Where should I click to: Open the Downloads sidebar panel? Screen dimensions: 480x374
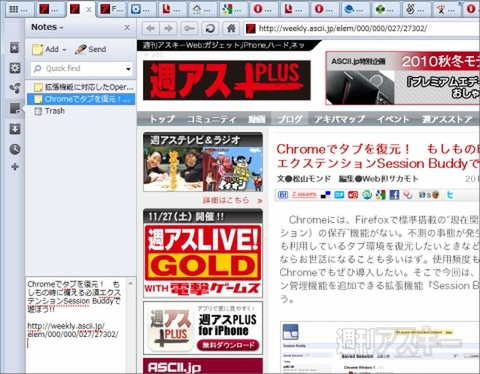(x=14, y=129)
